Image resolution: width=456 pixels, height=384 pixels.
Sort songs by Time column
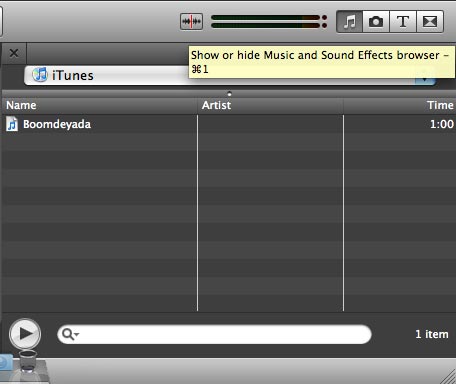click(400, 105)
